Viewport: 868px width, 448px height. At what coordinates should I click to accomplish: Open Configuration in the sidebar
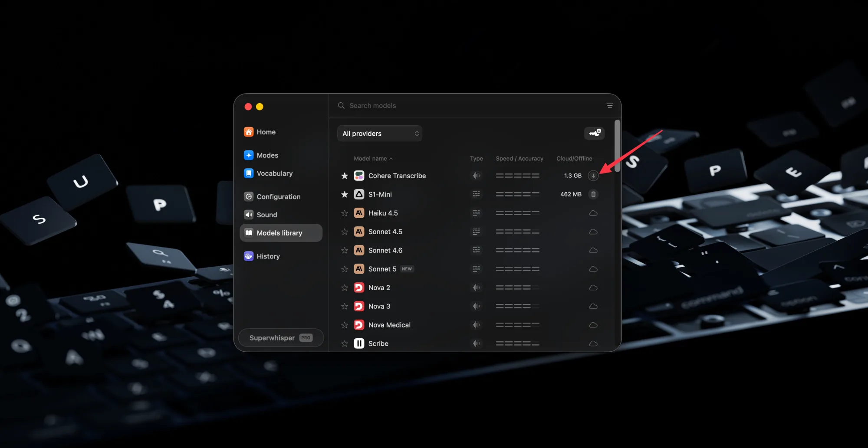[281, 196]
